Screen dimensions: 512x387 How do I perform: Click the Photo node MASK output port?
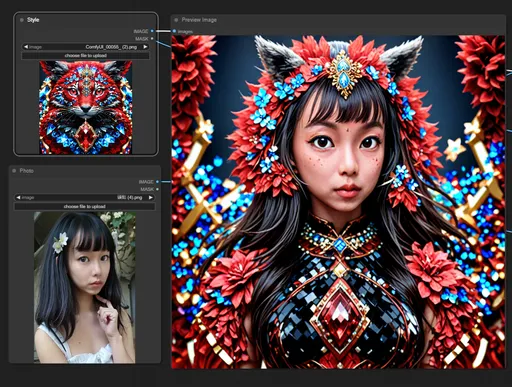click(x=157, y=189)
